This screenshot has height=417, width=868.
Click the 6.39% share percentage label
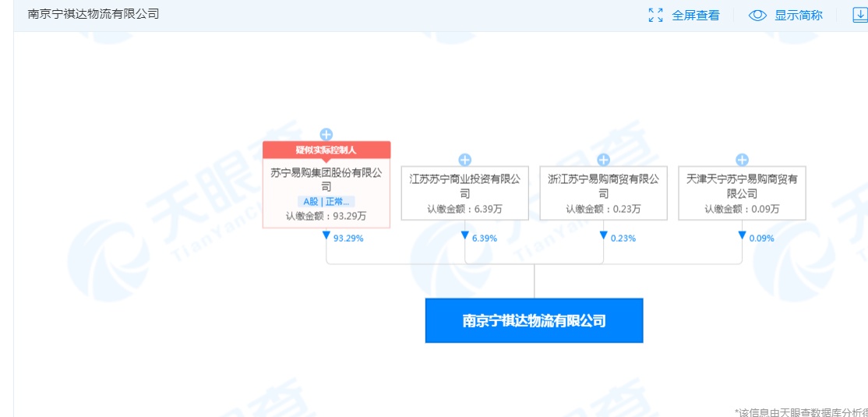coord(485,239)
